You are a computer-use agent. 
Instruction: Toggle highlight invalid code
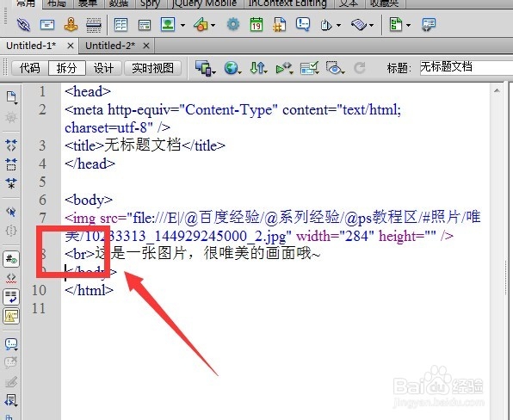[x=11, y=278]
